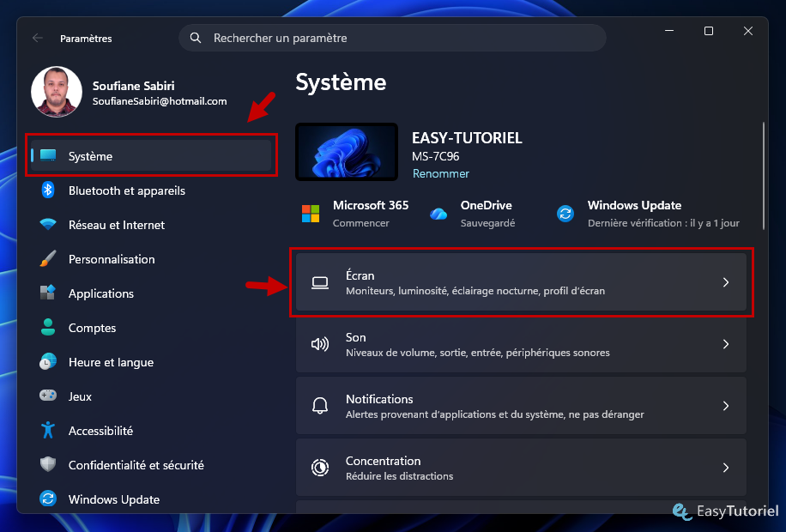Open Concentration settings row
The width and height of the screenshot is (786, 532).
(521, 468)
